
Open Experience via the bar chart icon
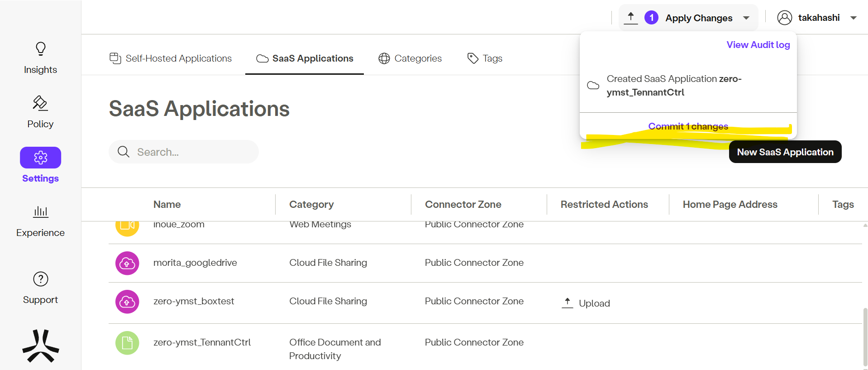40,211
